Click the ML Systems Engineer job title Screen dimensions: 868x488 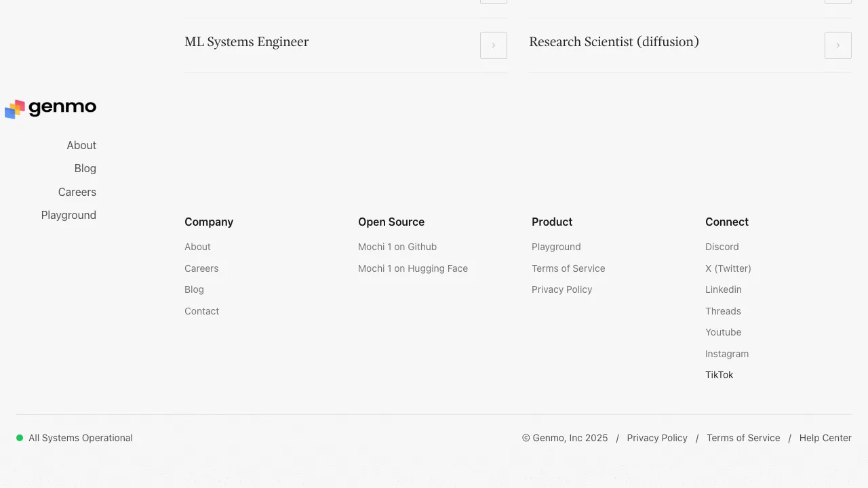247,42
